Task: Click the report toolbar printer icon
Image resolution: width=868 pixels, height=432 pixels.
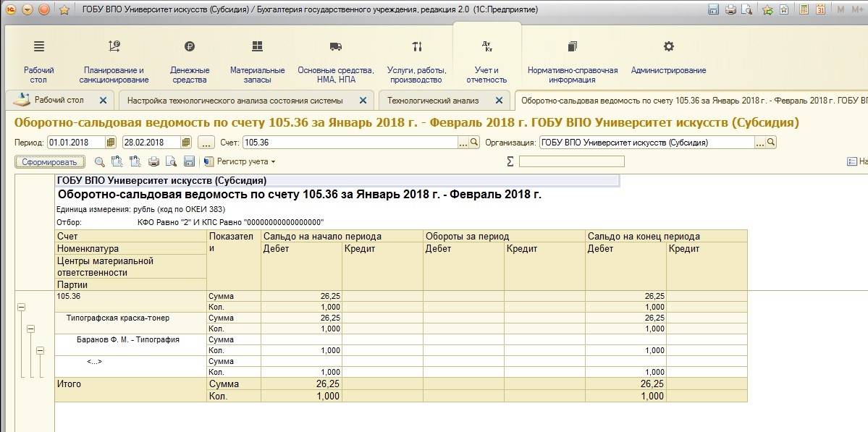Action: [x=153, y=161]
